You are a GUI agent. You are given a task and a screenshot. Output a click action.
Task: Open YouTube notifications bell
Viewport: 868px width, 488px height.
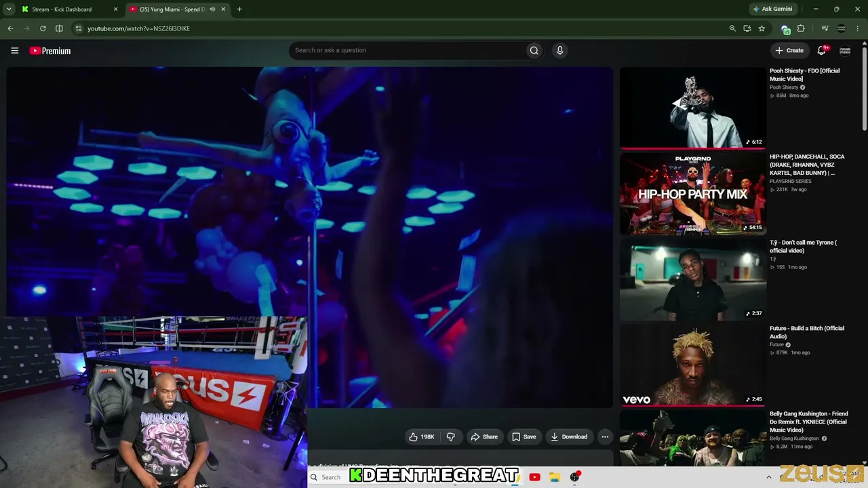(822, 50)
